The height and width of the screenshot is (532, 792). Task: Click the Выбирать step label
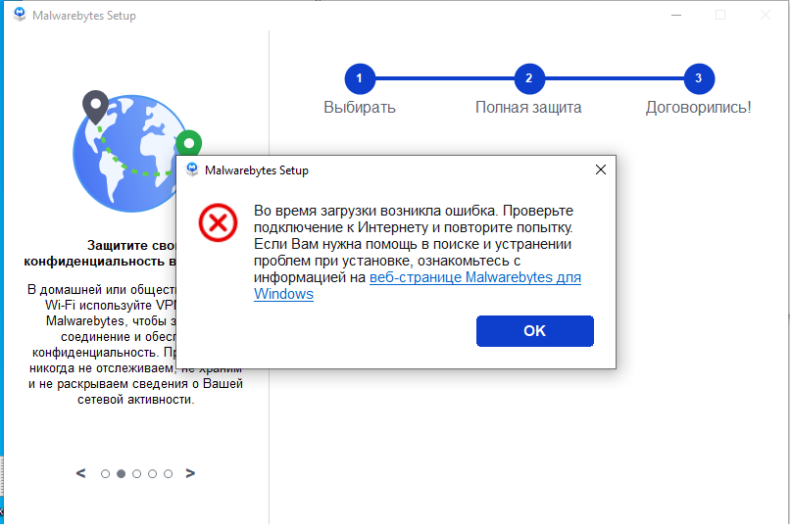tap(360, 108)
